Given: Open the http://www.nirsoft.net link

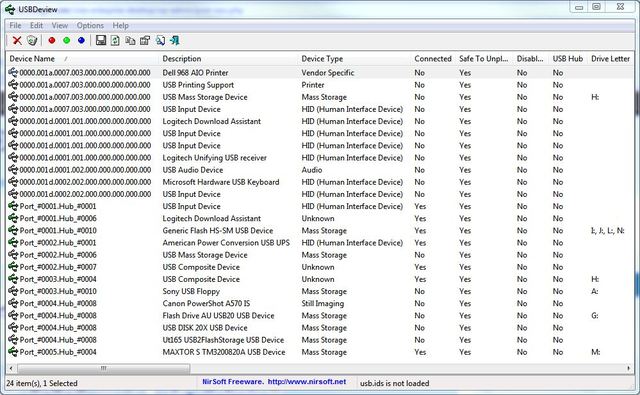Looking at the screenshot, I should 307,382.
